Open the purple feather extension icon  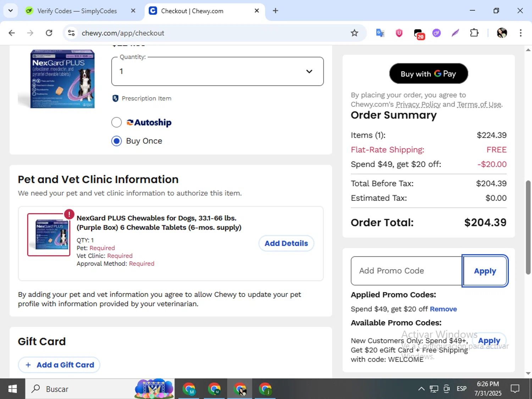pyautogui.click(x=455, y=33)
